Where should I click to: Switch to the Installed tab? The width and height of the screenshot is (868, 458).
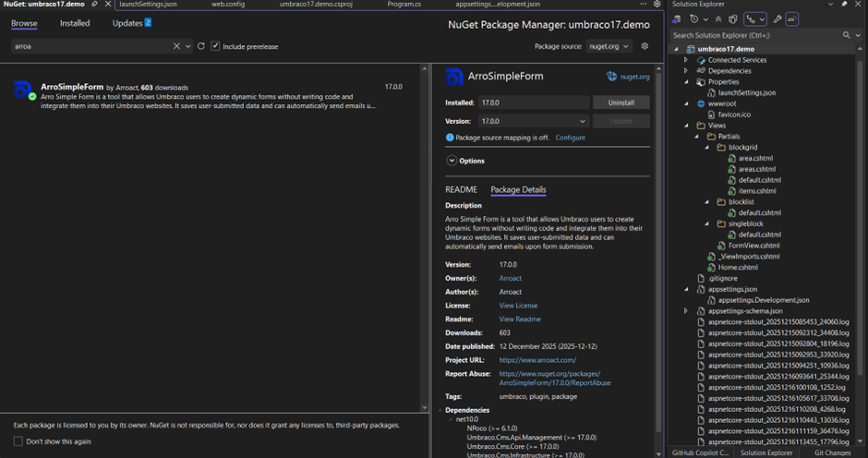[75, 23]
